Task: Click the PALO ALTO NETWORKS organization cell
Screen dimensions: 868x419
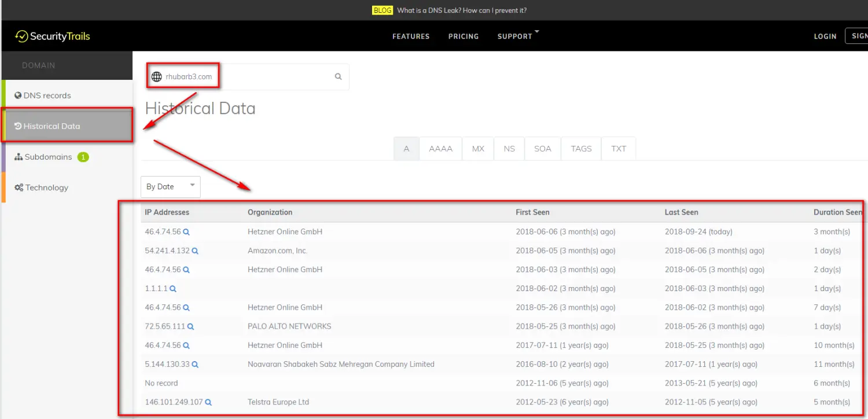Action: coord(289,326)
